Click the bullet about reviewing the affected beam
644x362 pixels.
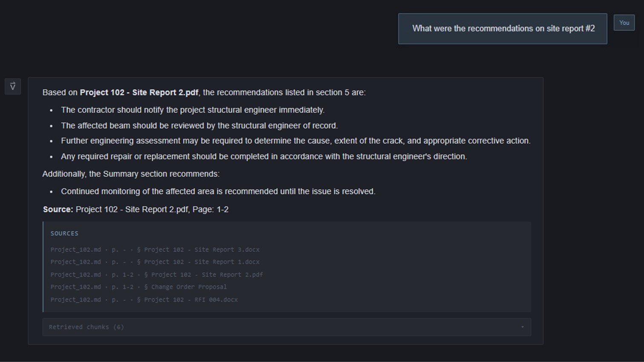point(199,126)
